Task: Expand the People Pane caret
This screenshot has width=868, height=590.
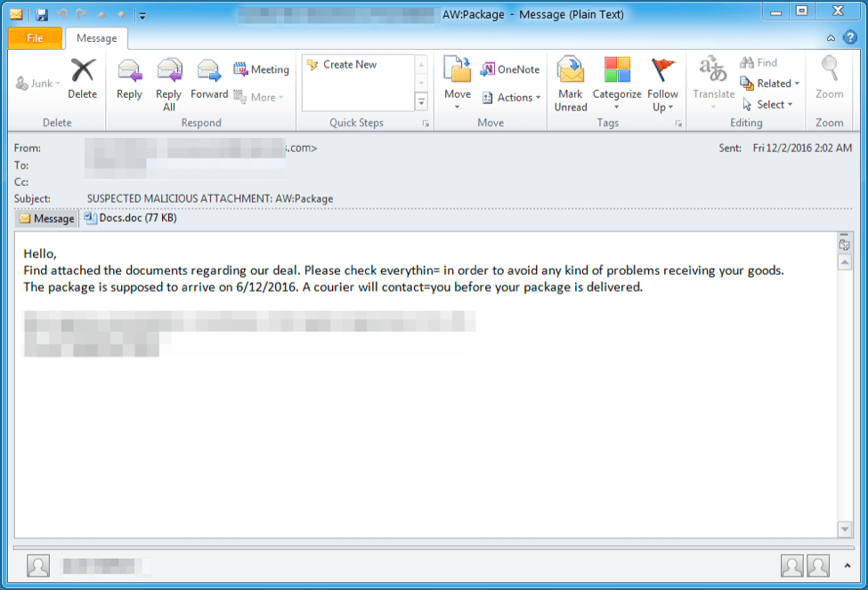Action: (x=847, y=566)
